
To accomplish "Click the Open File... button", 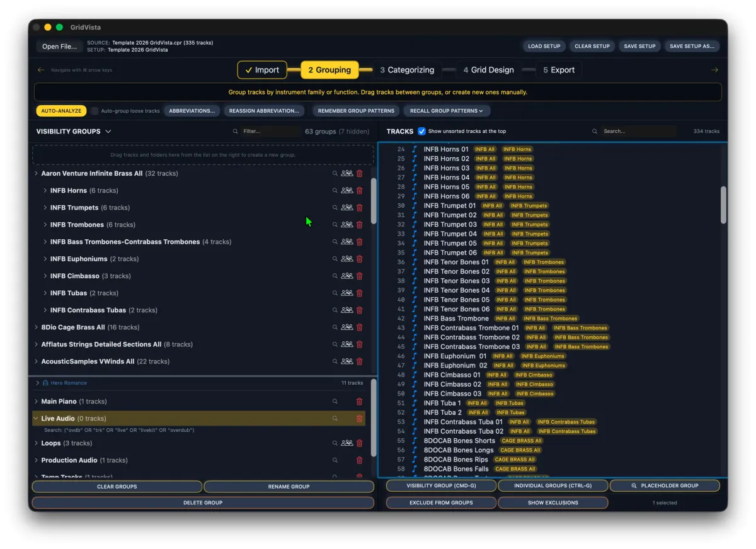I will point(60,46).
